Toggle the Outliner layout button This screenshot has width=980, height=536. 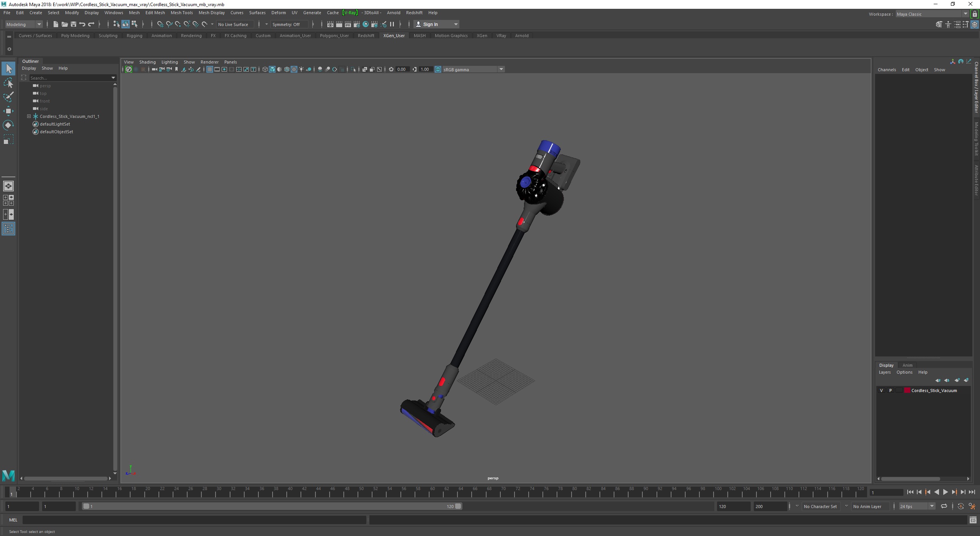point(8,229)
